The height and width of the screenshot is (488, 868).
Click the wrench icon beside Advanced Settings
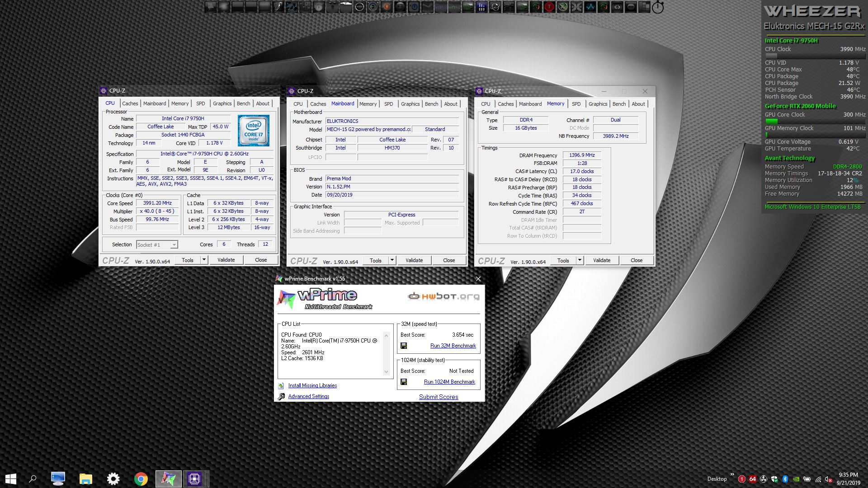281,396
